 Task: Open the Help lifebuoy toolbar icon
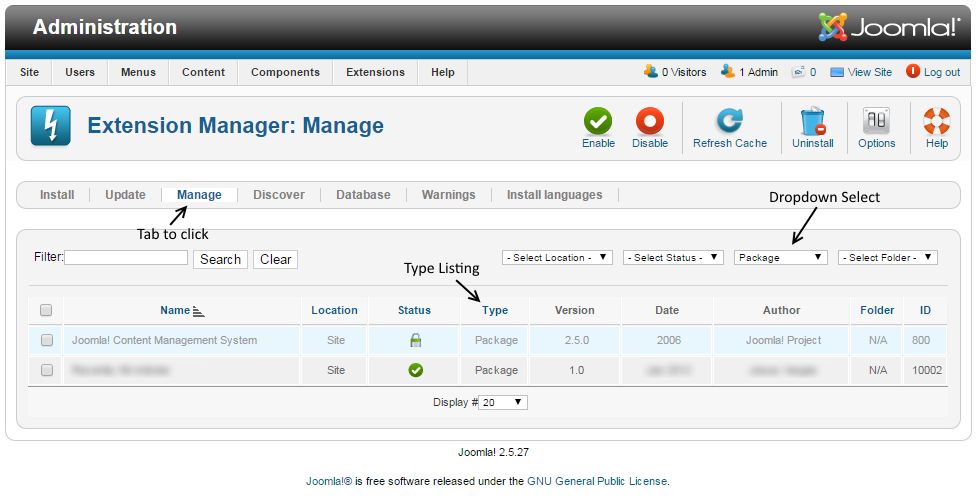coord(936,121)
